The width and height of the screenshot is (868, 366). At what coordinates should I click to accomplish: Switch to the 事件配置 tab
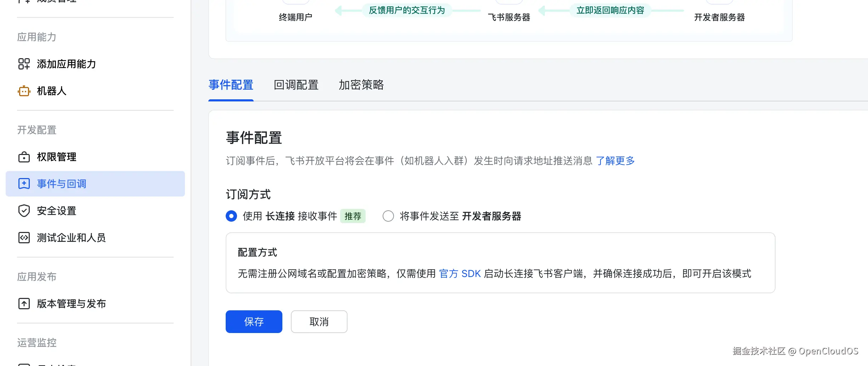click(x=231, y=85)
